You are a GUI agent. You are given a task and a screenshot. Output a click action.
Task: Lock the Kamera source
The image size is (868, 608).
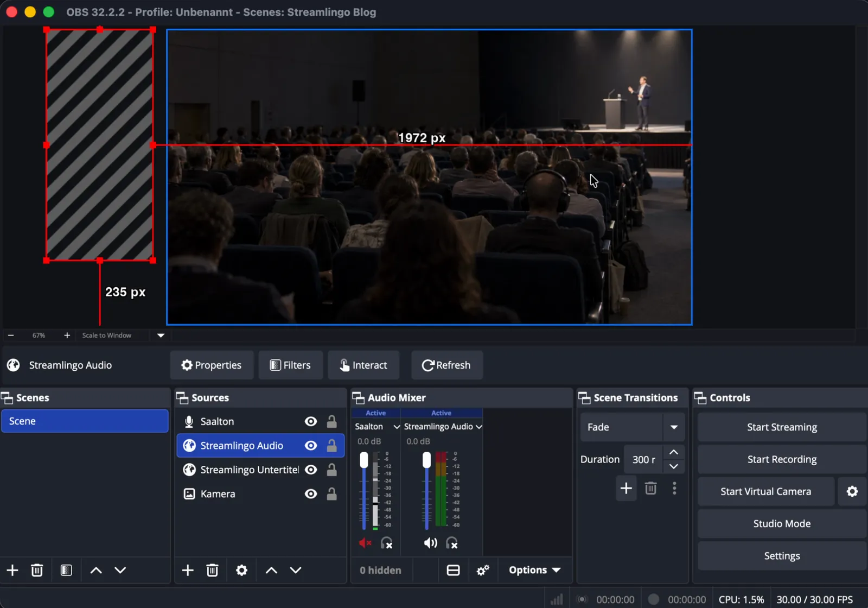coord(331,494)
